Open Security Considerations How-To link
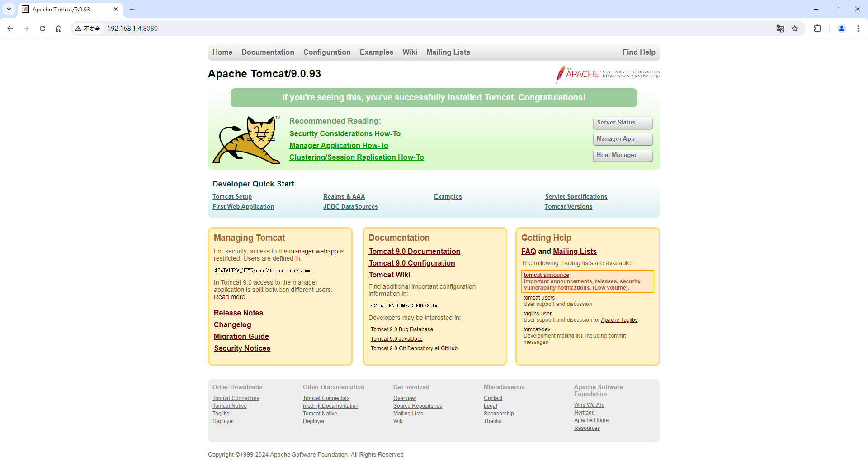The image size is (868, 467). [x=345, y=134]
